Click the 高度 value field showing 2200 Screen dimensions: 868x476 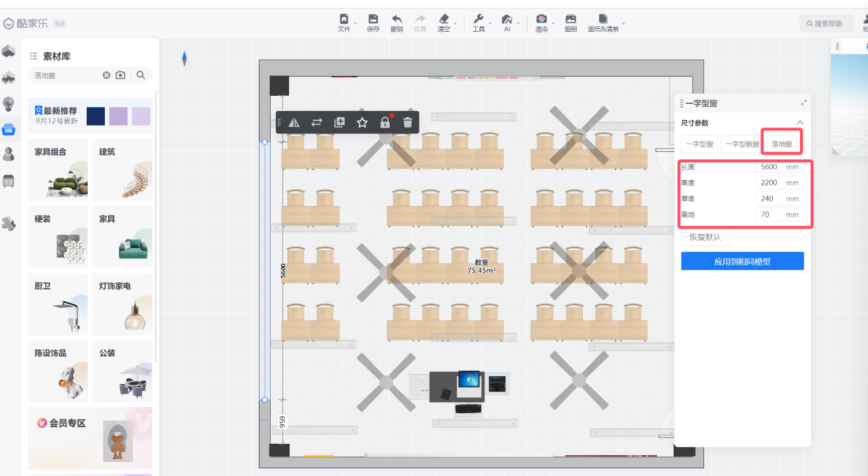click(x=779, y=183)
